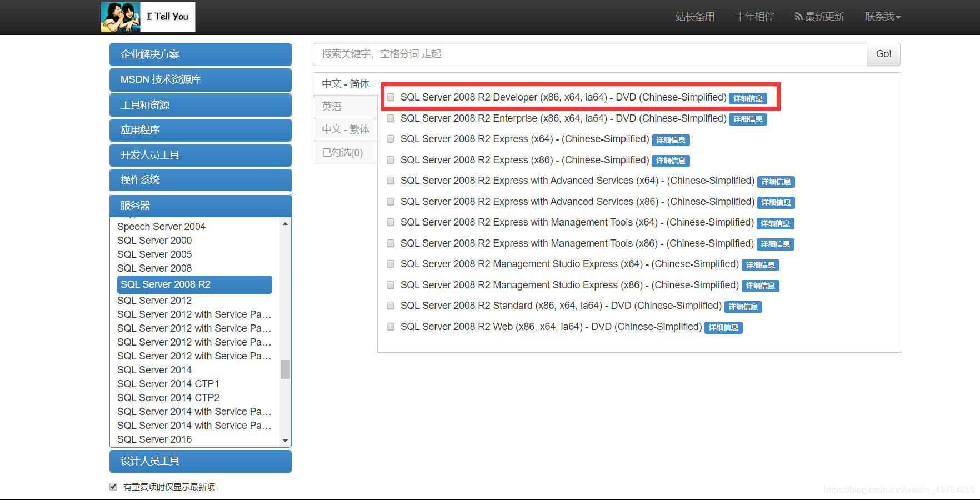Image resolution: width=980 pixels, height=500 pixels.
Task: Click the server list scrollbar thumb
Action: tap(285, 369)
